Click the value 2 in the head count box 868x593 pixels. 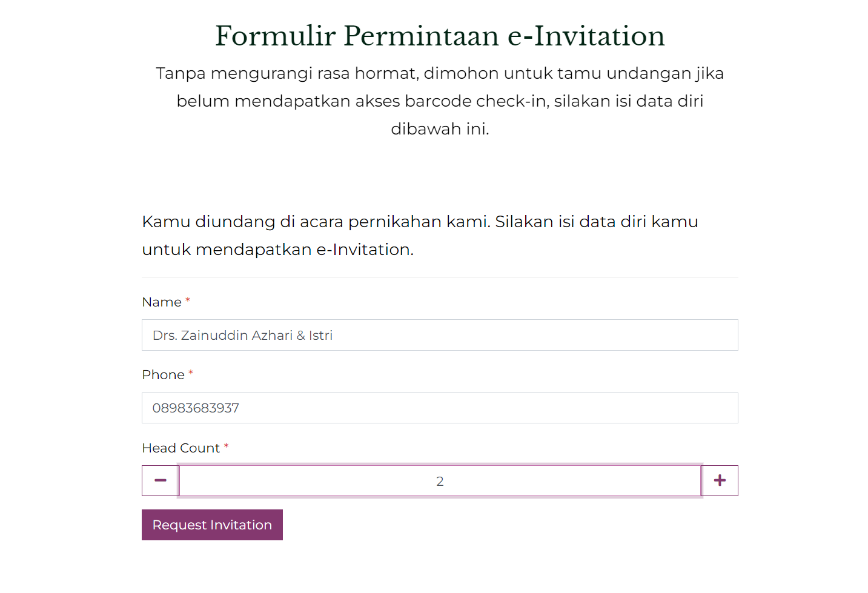click(440, 481)
